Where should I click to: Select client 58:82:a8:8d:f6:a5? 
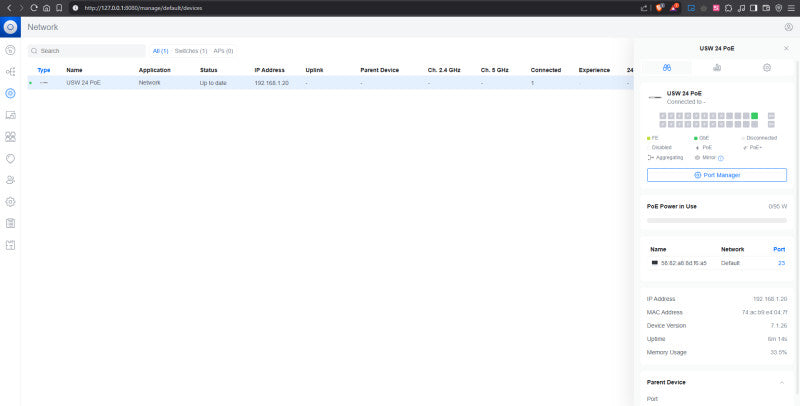click(x=684, y=263)
